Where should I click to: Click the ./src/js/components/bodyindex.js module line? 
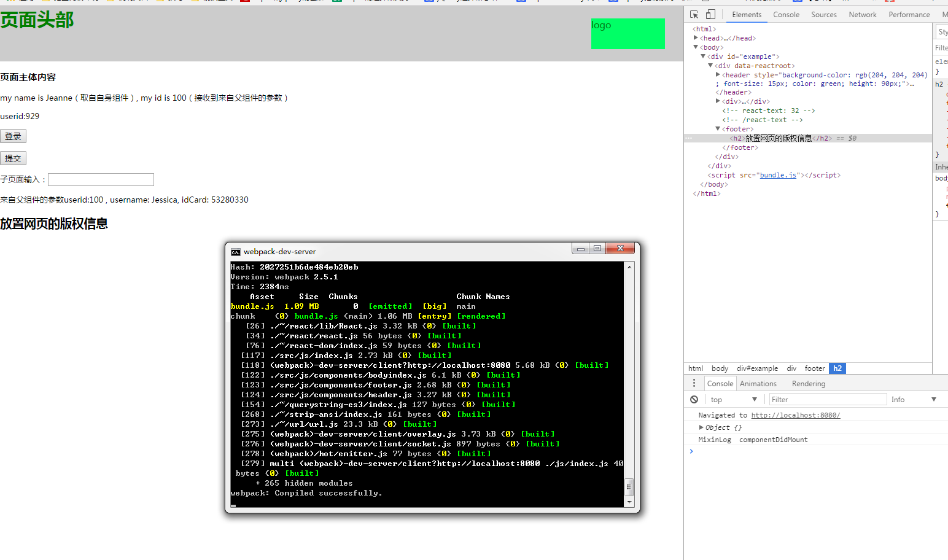pyautogui.click(x=381, y=375)
